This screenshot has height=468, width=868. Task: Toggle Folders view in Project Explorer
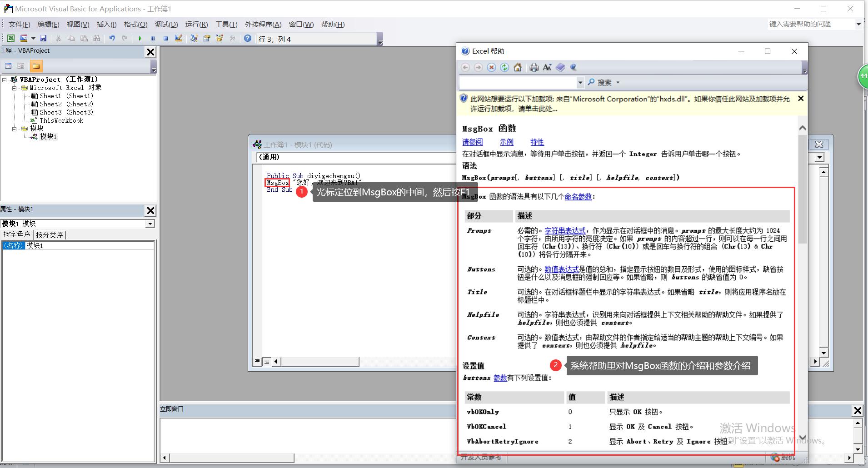coord(36,66)
